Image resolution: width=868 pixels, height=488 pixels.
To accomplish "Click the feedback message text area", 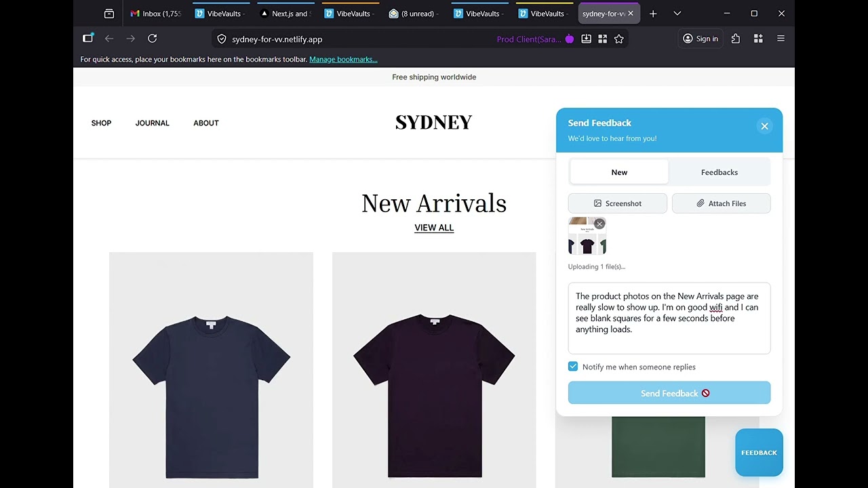I will coord(669,318).
